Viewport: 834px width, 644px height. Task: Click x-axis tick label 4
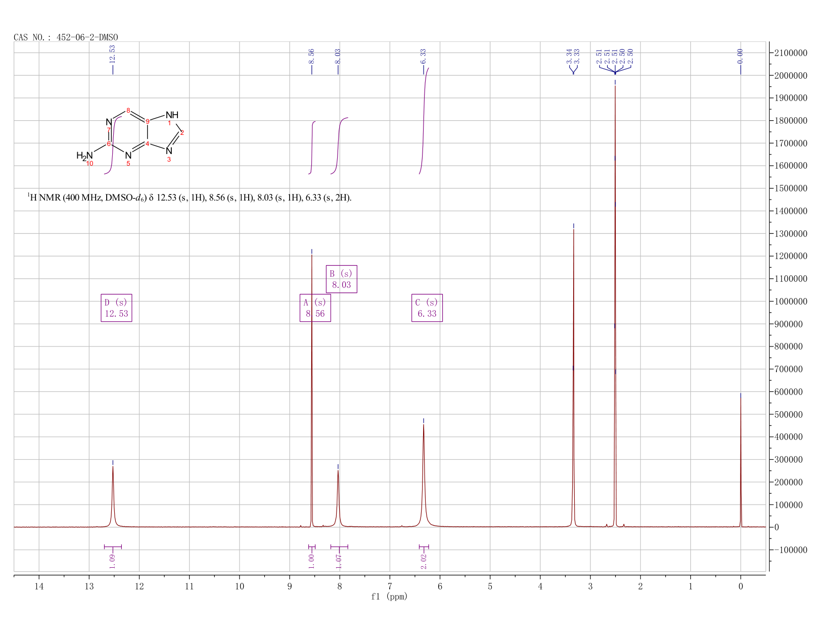point(540,586)
